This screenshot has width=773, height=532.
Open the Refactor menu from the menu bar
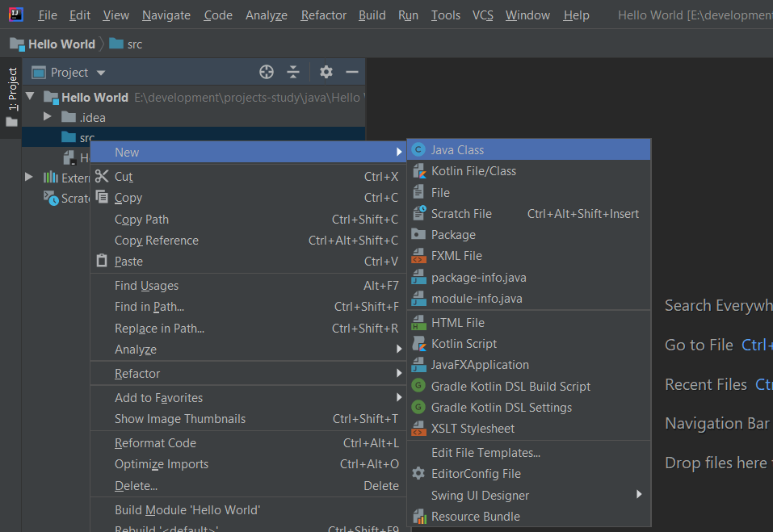pos(323,15)
